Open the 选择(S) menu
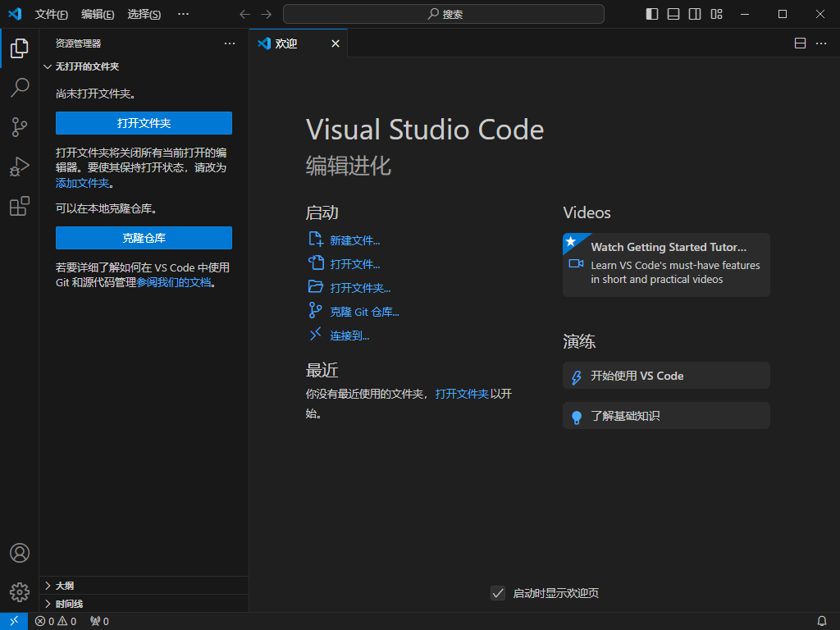Viewport: 840px width, 630px height. pos(144,15)
